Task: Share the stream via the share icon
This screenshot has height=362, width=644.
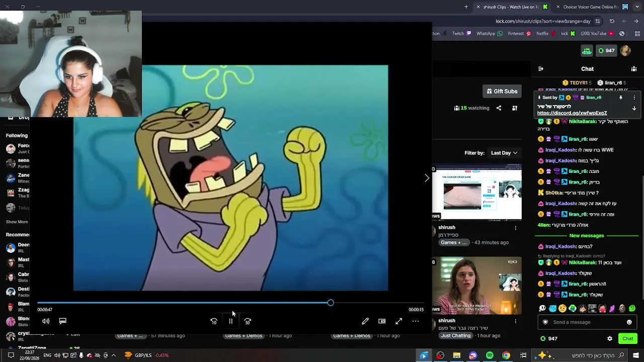Action: point(499,108)
